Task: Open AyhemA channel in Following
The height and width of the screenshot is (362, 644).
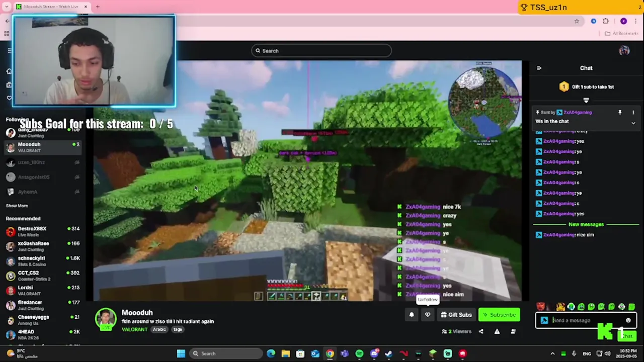Action: (x=43, y=192)
